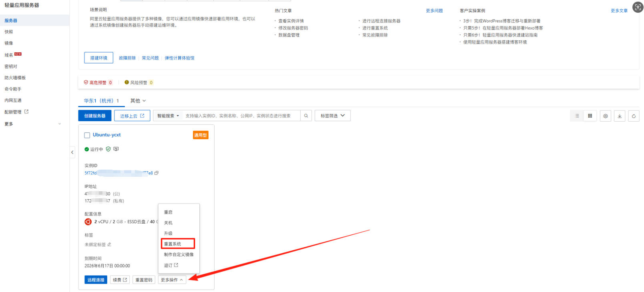Click the 重置密码 button
Viewport: 644px width, 292px height.
point(144,280)
